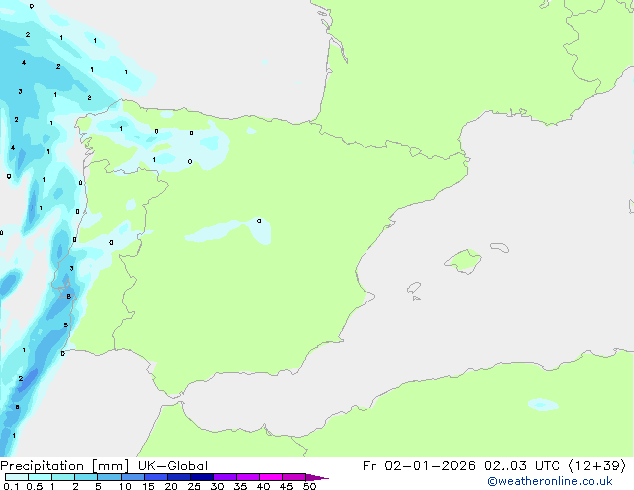The width and height of the screenshot is (634, 490).
Task: Click the green Mallorca island on the map
Action: tap(463, 261)
